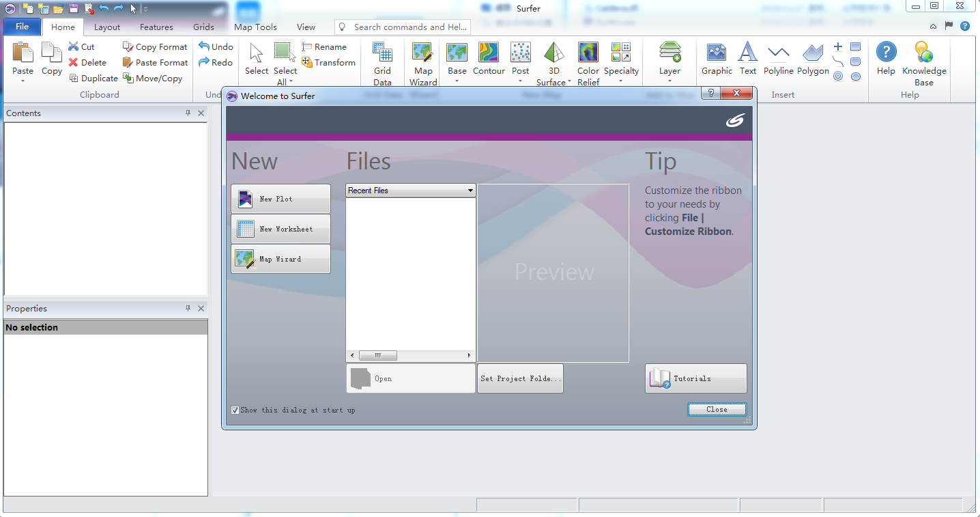Collapse the ribbon with the chevron

(933, 26)
